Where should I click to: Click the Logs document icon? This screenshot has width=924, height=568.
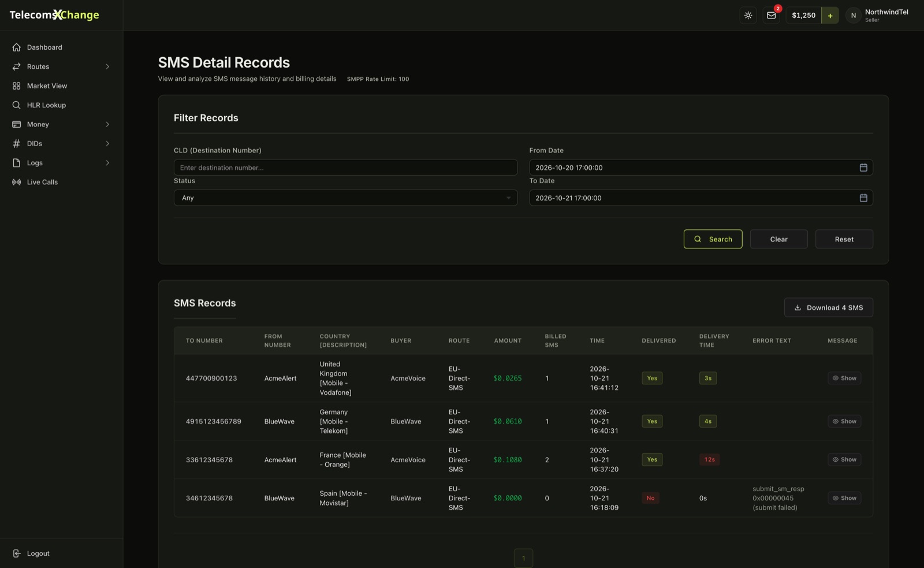pyautogui.click(x=16, y=163)
